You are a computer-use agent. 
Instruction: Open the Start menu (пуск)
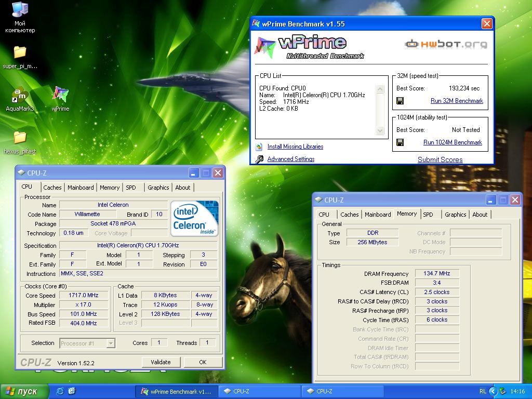point(24,391)
